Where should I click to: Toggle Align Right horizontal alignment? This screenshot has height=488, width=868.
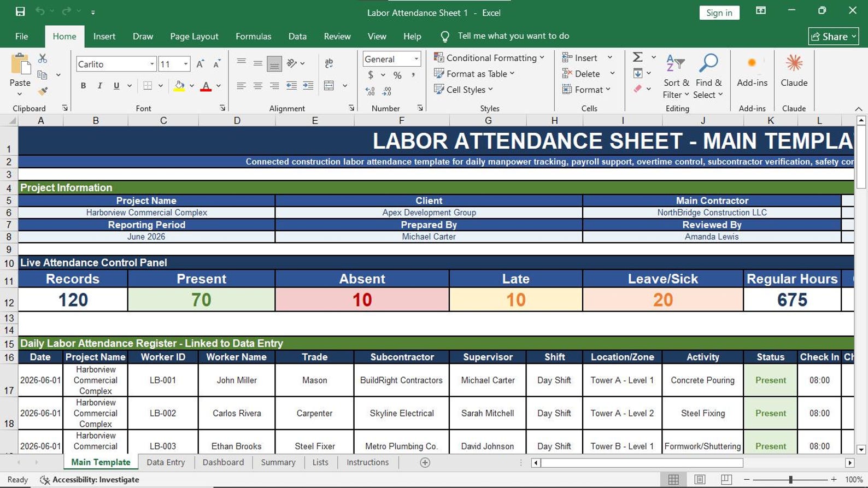pos(274,86)
